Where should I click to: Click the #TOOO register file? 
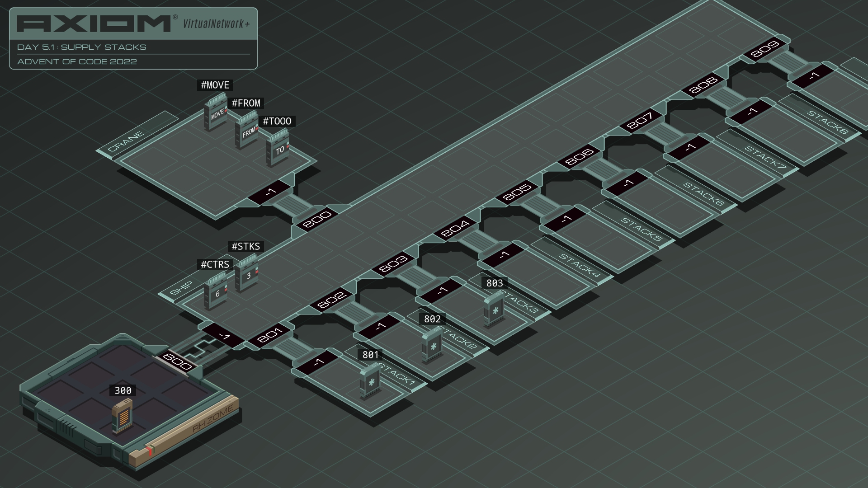[x=278, y=148]
